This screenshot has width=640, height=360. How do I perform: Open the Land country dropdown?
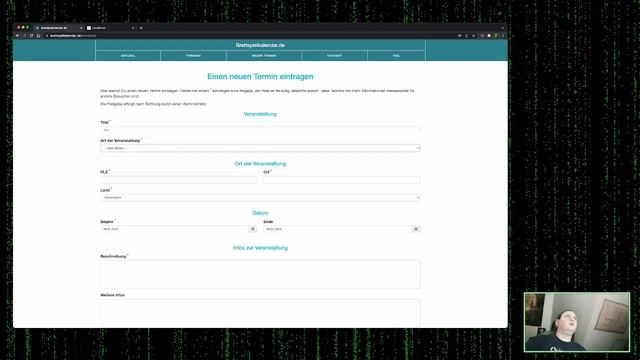tap(260, 198)
